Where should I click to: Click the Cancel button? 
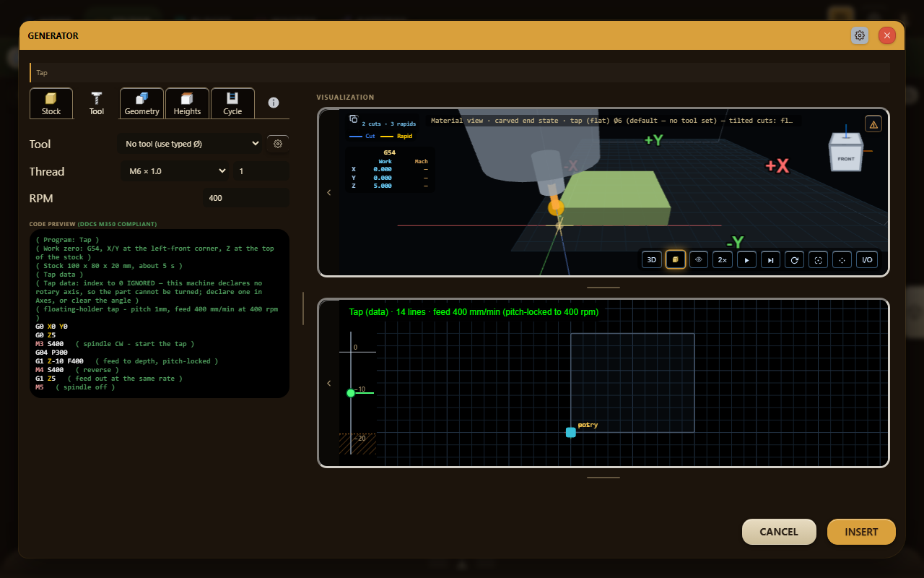click(779, 532)
